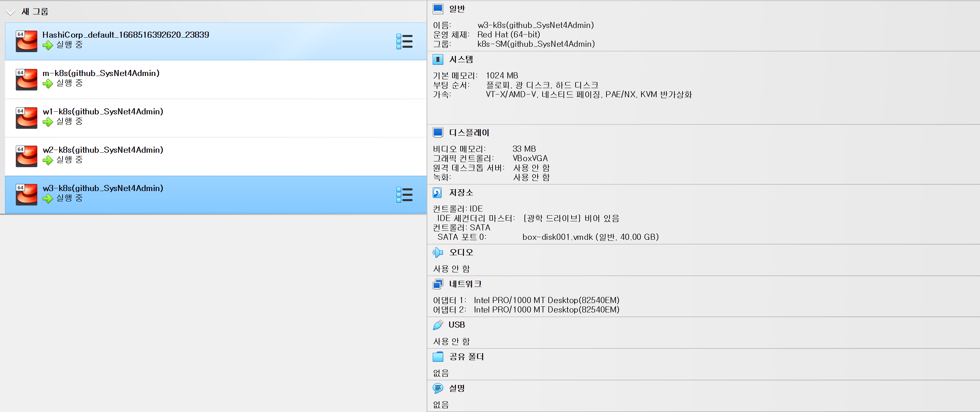Click the HashiCorp_default VM Red Hat icon

[26, 41]
